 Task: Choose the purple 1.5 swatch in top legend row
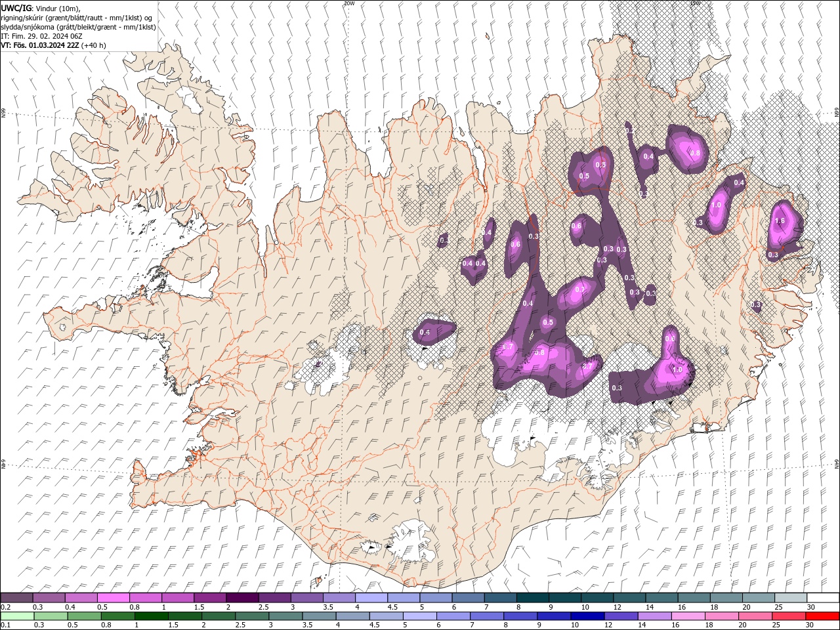(210, 598)
